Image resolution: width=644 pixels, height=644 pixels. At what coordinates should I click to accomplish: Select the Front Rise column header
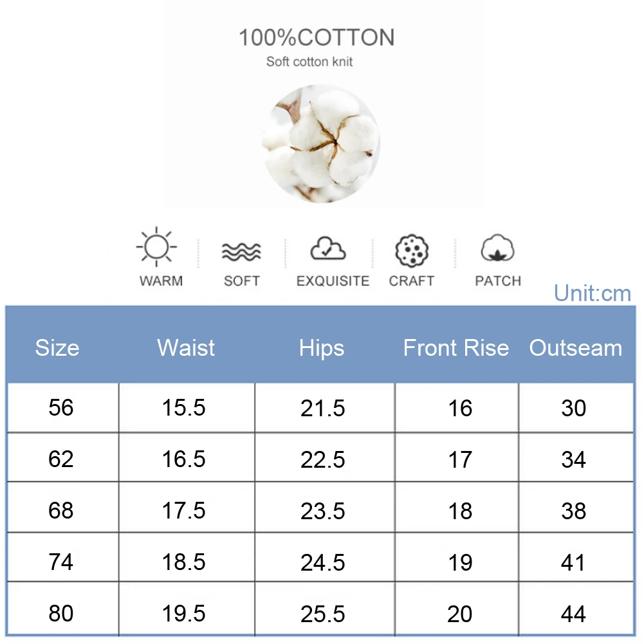coord(455,348)
